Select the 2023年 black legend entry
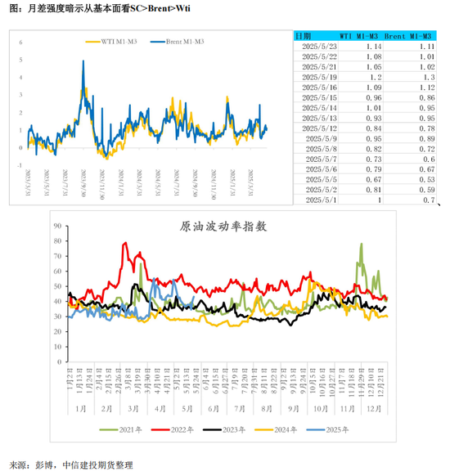This screenshot has width=450, height=476. pyautogui.click(x=224, y=430)
